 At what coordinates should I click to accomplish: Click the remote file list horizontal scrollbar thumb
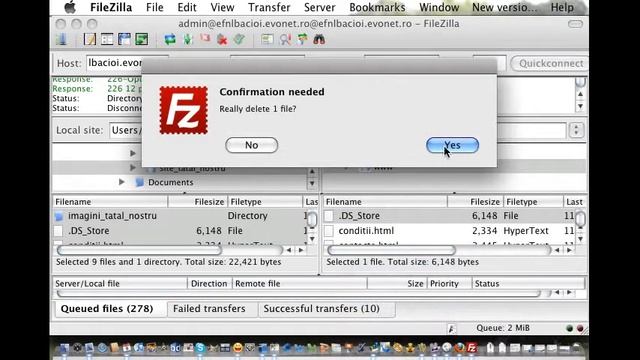pyautogui.click(x=391, y=250)
